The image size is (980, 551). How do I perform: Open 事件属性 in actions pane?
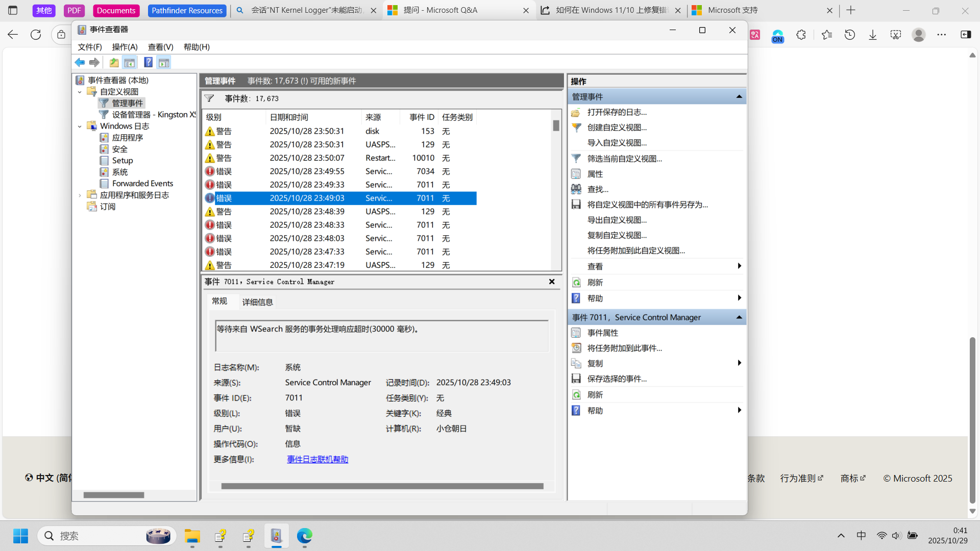click(602, 333)
